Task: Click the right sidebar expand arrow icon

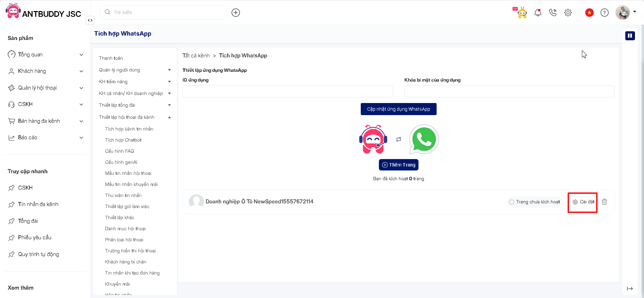Action: pyautogui.click(x=630, y=289)
